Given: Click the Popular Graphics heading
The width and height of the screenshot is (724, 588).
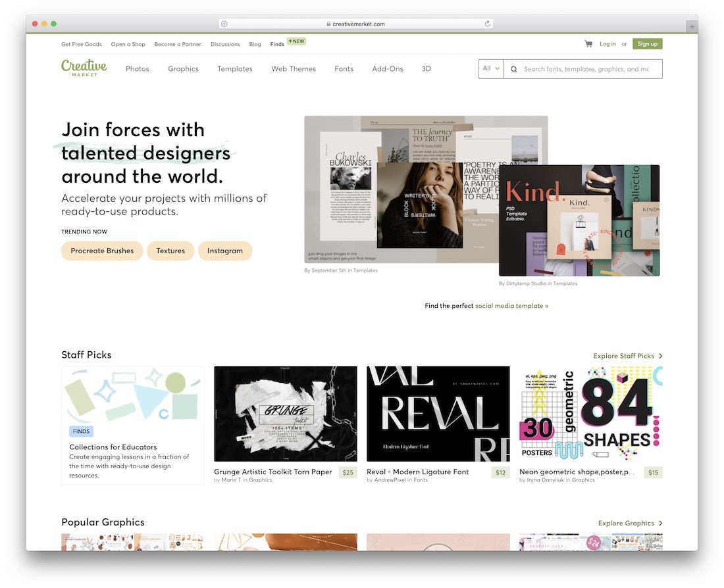Looking at the screenshot, I should [103, 522].
